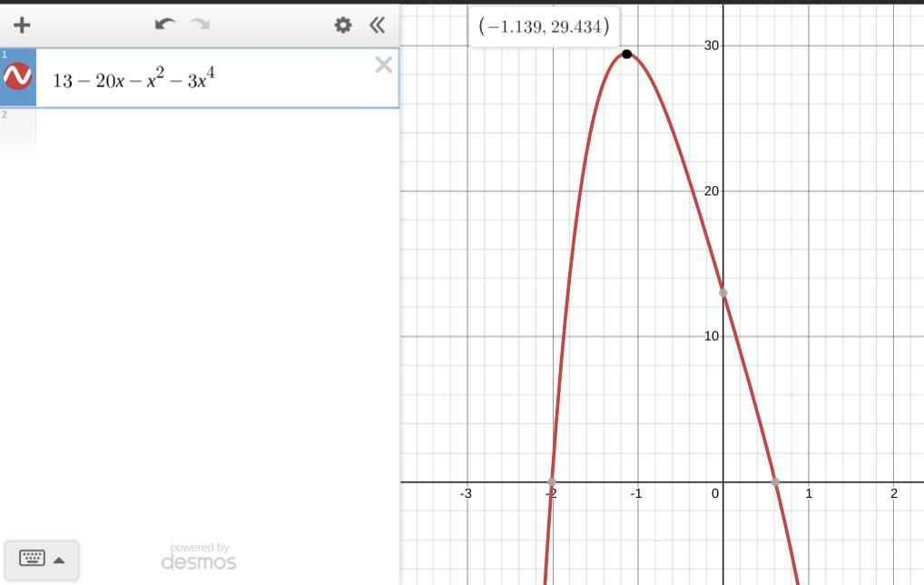Viewport: 924px width, 585px height.
Task: Select the empty expression row 2
Action: click(x=199, y=131)
